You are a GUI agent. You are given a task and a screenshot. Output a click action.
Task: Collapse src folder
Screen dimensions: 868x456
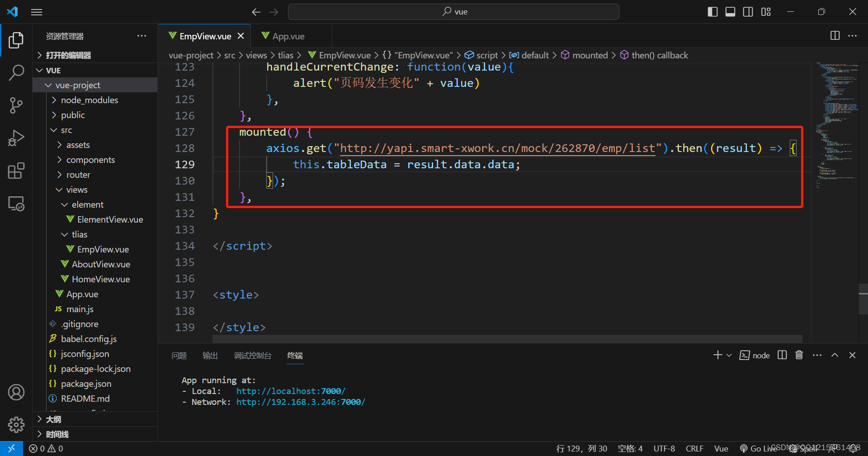point(95,130)
